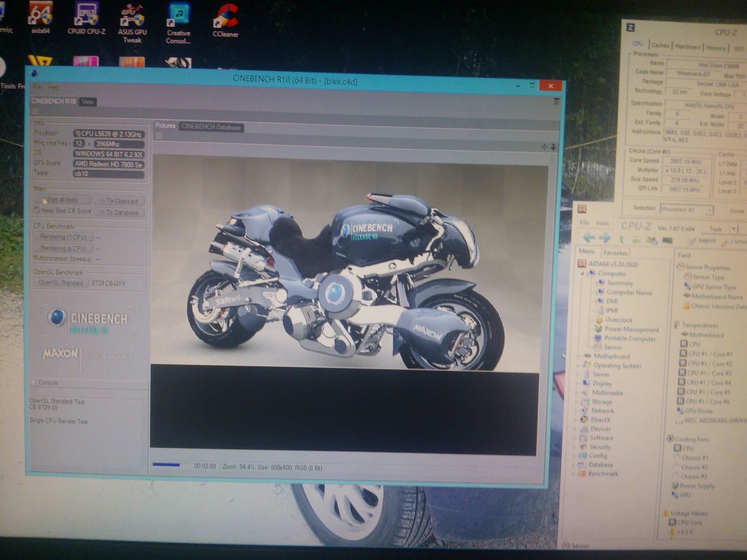The width and height of the screenshot is (747, 560).
Task: Open the aida64 desktop shortcut
Action: click(x=41, y=17)
